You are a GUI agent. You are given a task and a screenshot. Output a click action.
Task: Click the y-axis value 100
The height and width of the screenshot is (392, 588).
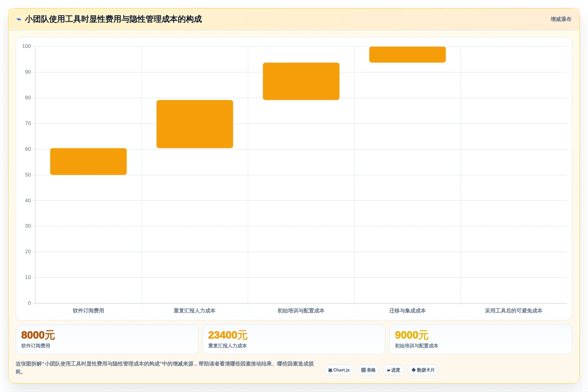(27, 46)
